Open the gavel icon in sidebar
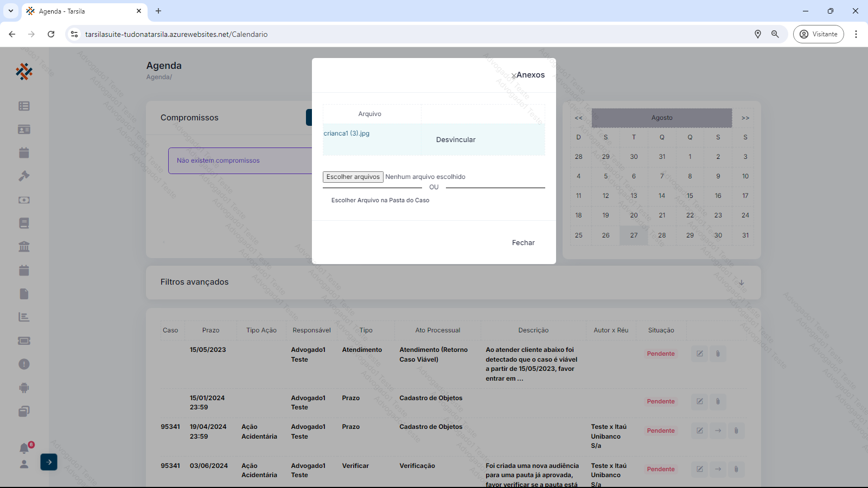This screenshot has height=488, width=868. pos(24,176)
